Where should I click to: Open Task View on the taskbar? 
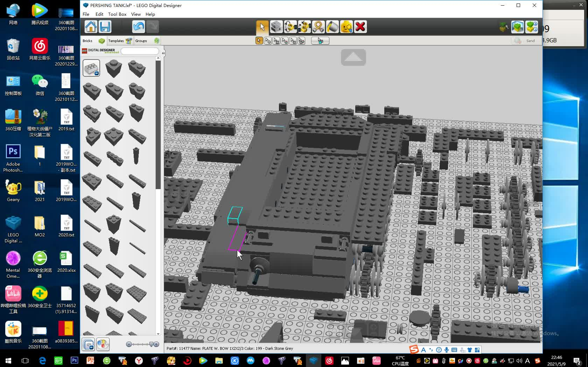tap(25, 360)
